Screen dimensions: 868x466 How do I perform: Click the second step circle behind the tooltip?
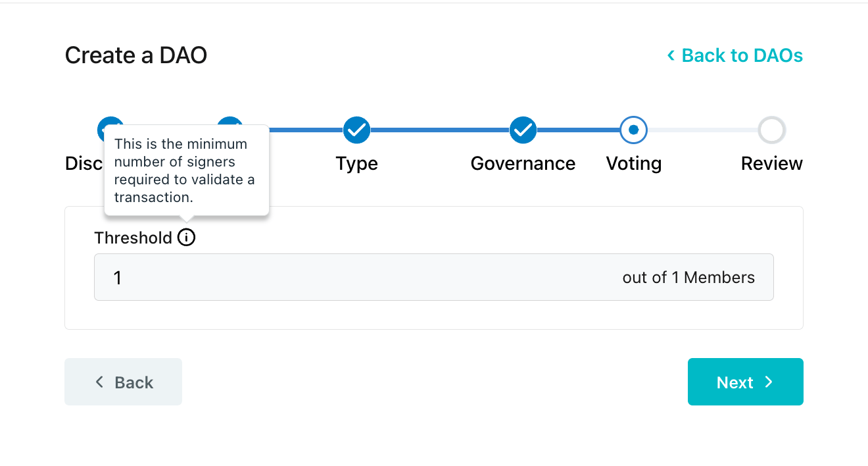230,121
